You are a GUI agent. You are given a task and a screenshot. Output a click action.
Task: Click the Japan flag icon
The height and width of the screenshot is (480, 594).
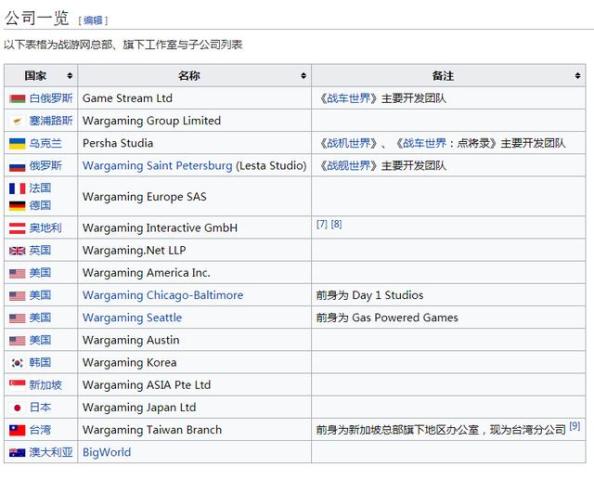[17, 408]
